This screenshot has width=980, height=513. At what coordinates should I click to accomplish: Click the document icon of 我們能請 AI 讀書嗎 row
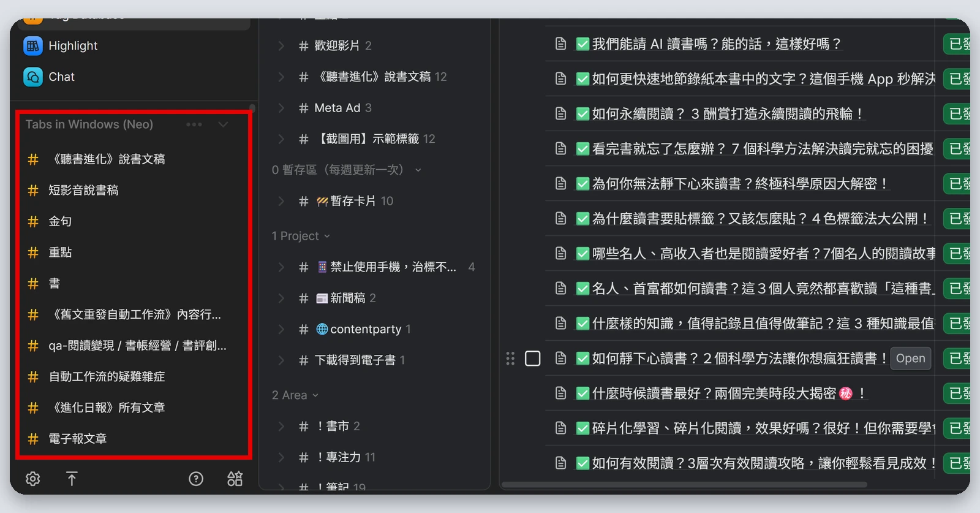(560, 44)
